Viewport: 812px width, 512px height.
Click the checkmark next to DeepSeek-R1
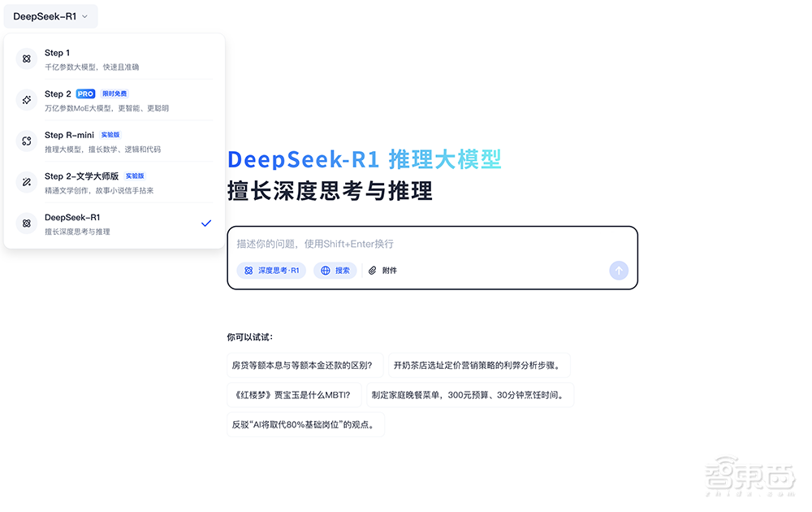click(205, 223)
